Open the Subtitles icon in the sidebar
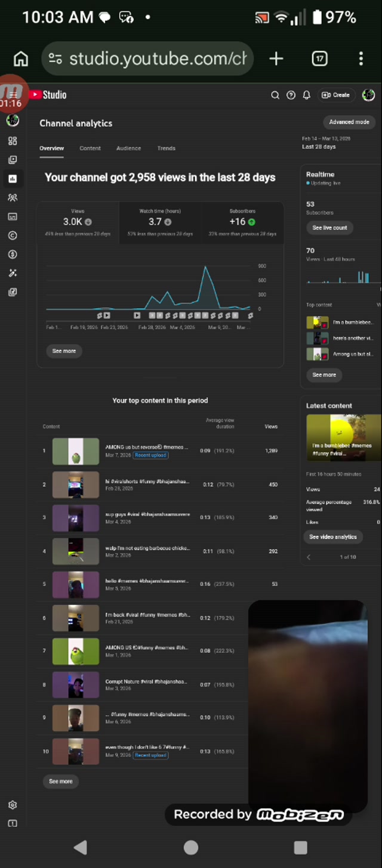Screen dimensions: 382x868 click(13, 216)
